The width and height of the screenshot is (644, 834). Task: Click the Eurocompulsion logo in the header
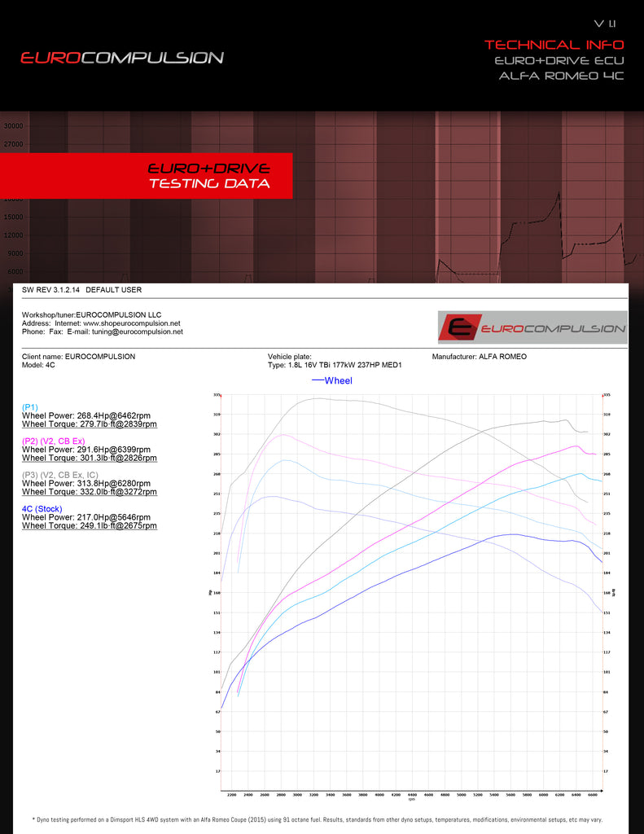tap(122, 58)
